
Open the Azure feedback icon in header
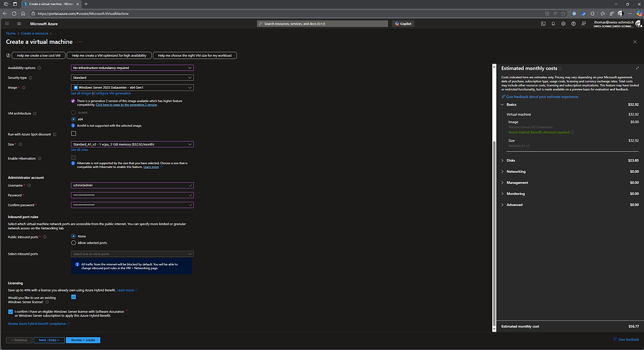click(584, 24)
